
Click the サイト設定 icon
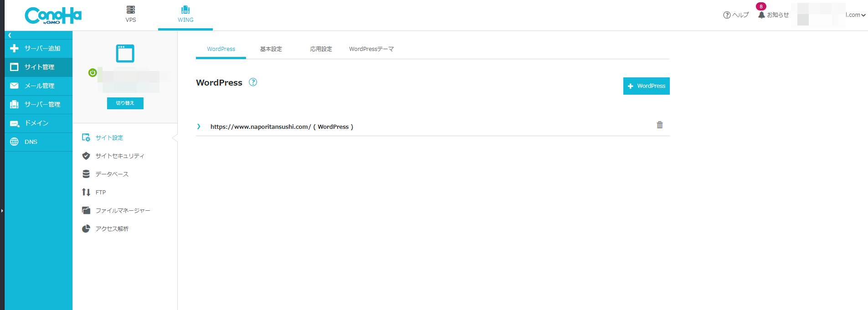pos(86,137)
